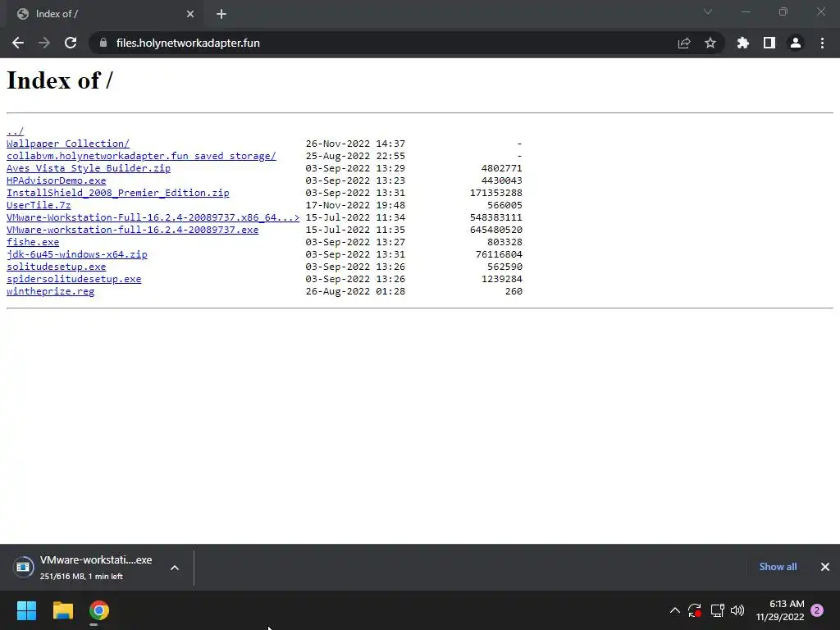840x630 pixels.
Task: Download HPAdvisorDemo.exe
Action: tap(57, 180)
